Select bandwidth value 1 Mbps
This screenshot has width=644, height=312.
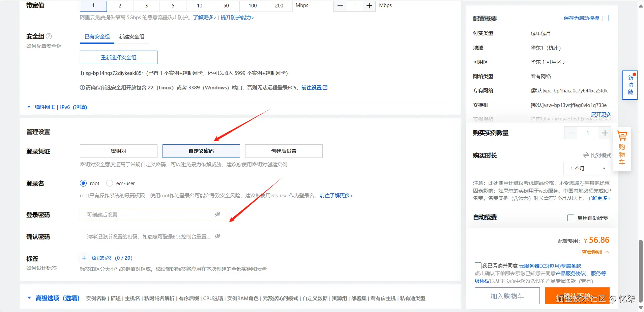pyautogui.click(x=93, y=5)
